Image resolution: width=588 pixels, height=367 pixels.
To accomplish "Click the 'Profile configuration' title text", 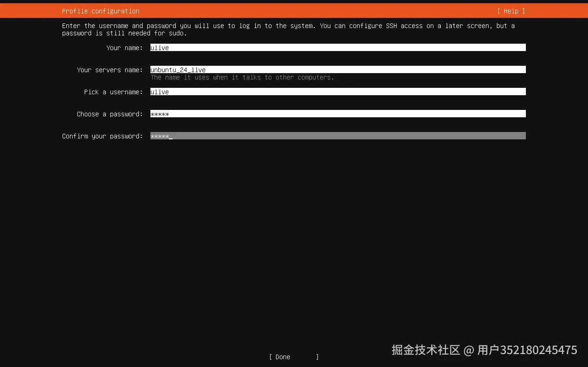I will [x=101, y=11].
